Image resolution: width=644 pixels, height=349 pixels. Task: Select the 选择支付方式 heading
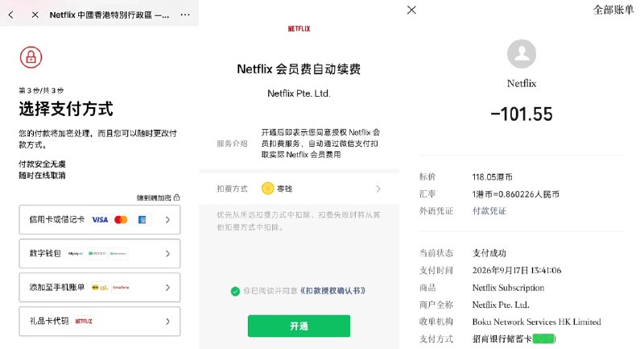click(x=66, y=109)
